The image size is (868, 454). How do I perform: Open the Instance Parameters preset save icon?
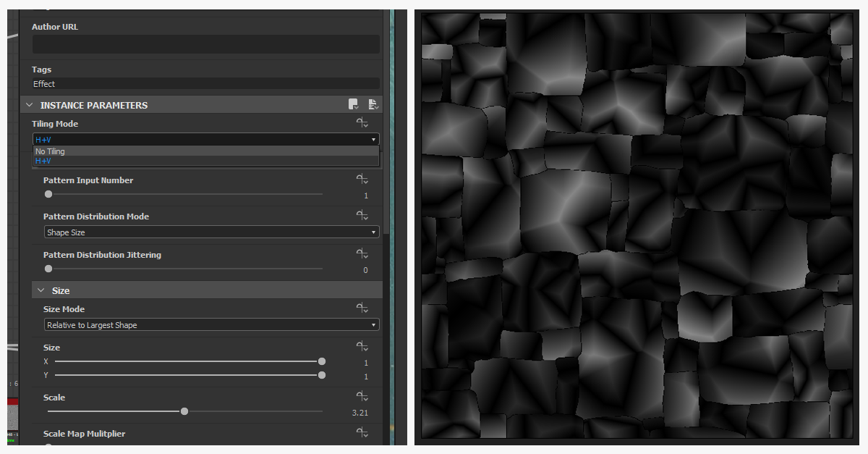coord(353,105)
